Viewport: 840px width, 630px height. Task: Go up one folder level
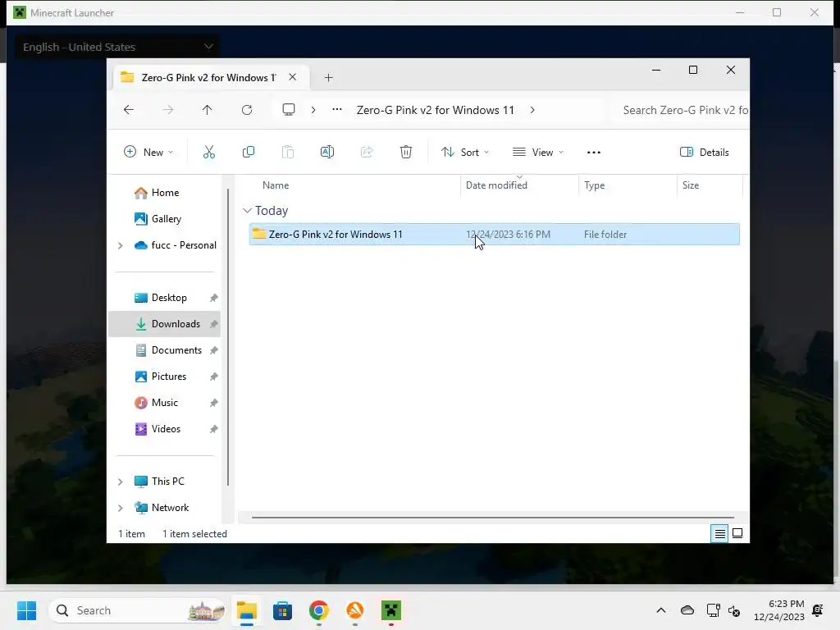[x=208, y=110]
